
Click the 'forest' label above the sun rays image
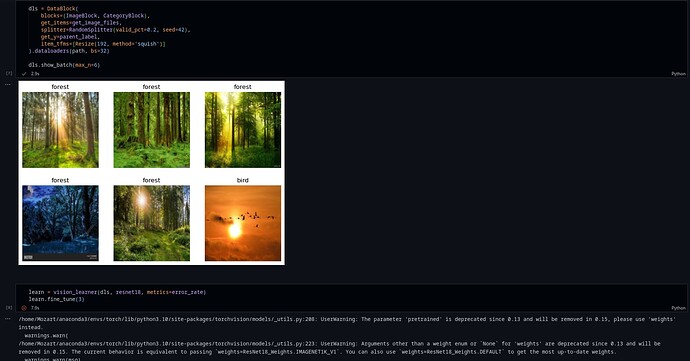point(60,87)
